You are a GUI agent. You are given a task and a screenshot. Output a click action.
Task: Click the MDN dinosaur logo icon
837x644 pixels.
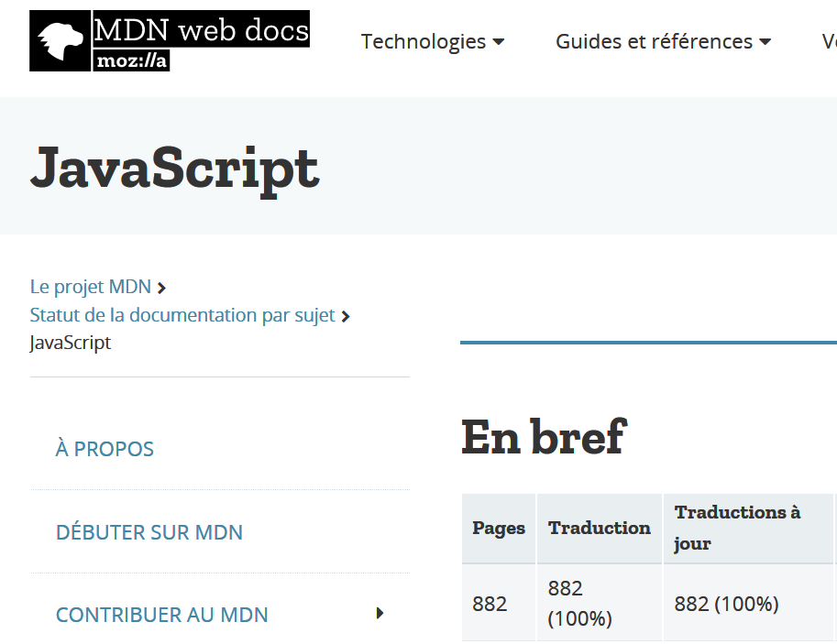[60, 40]
